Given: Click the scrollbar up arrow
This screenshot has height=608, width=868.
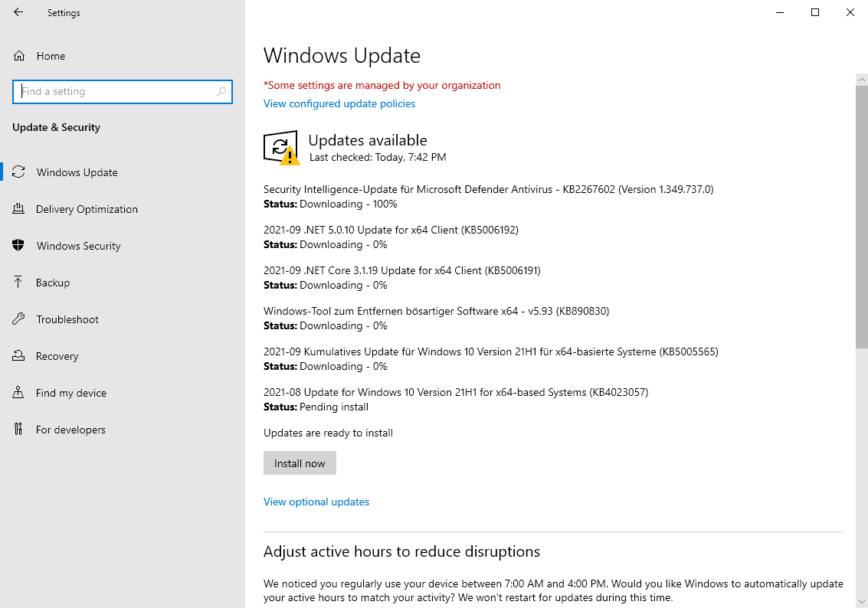Looking at the screenshot, I should click(x=861, y=80).
